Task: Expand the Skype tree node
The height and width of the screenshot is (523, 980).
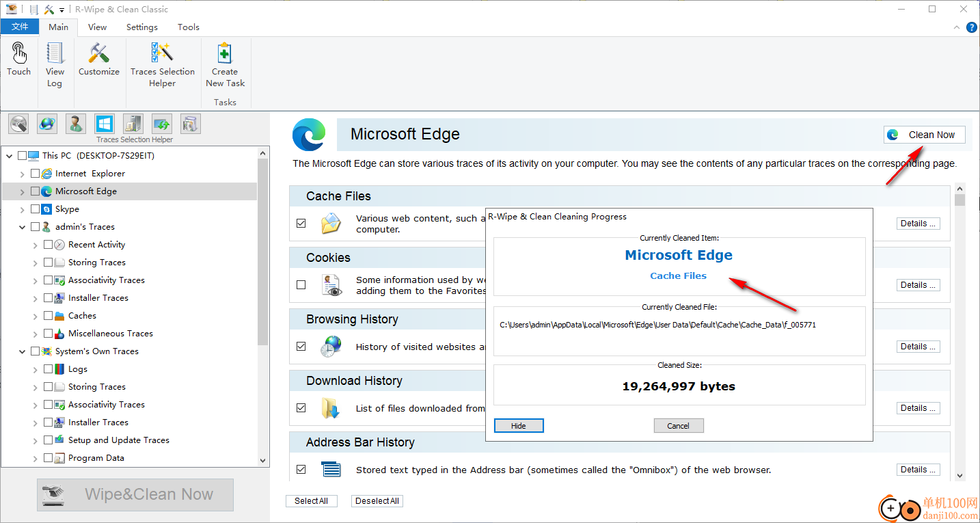Action: tap(23, 209)
